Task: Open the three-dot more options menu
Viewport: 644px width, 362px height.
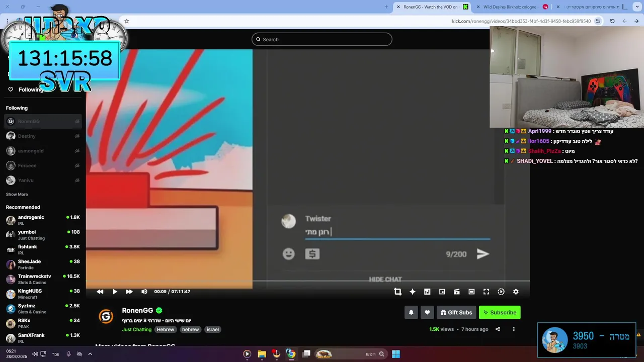Action: tap(514, 329)
